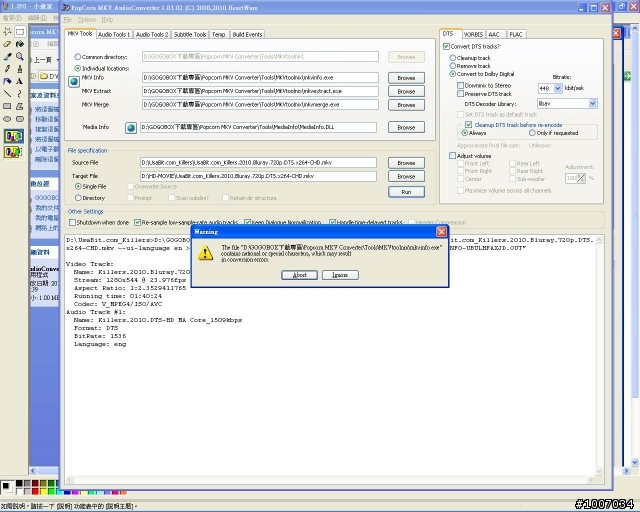Select the Ellipse shape tool in Paint

click(7, 119)
